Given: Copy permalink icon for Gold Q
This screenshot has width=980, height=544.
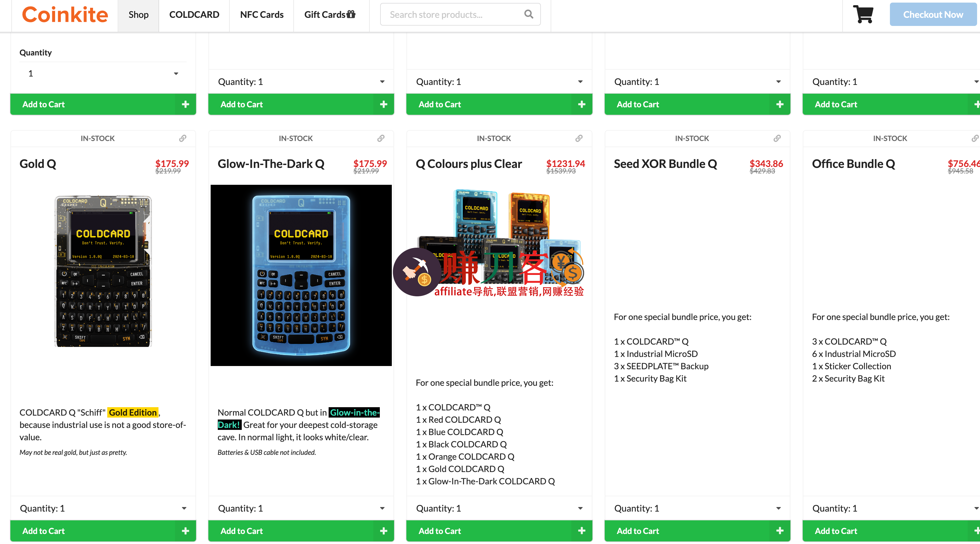Looking at the screenshot, I should pyautogui.click(x=182, y=138).
